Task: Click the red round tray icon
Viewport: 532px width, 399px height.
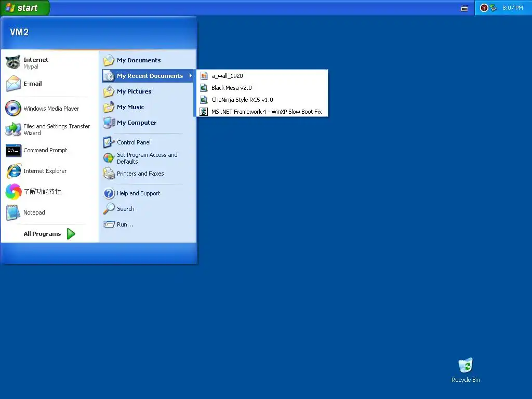Action: click(x=484, y=8)
